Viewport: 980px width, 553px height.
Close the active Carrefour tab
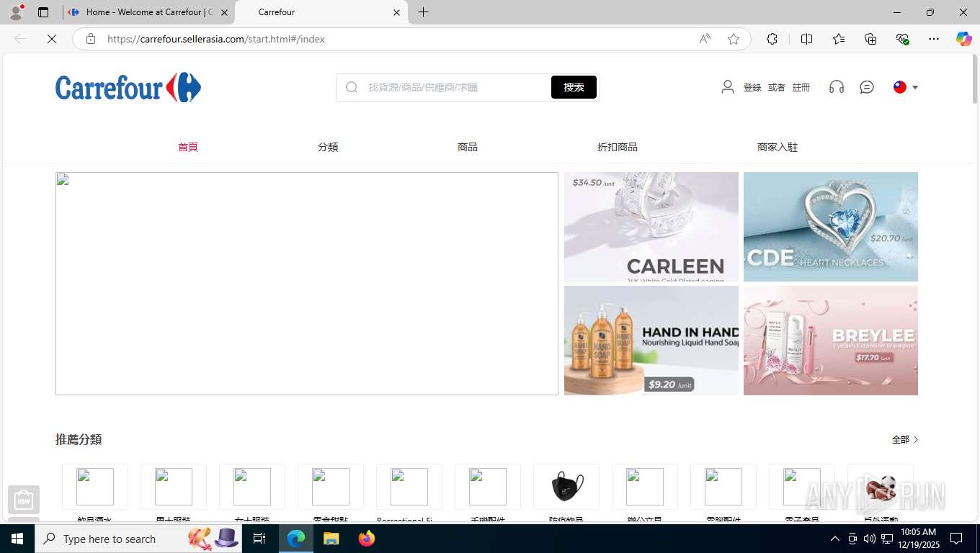(x=396, y=12)
